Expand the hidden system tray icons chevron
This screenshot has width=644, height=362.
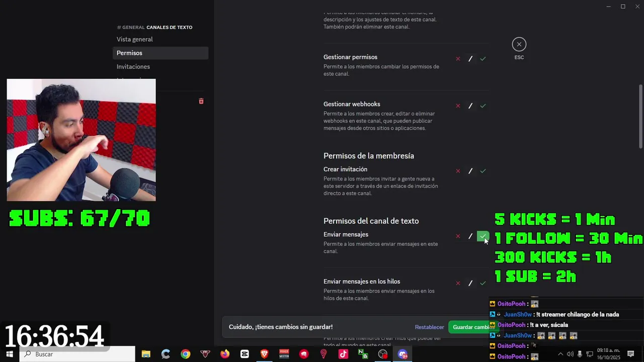click(560, 354)
